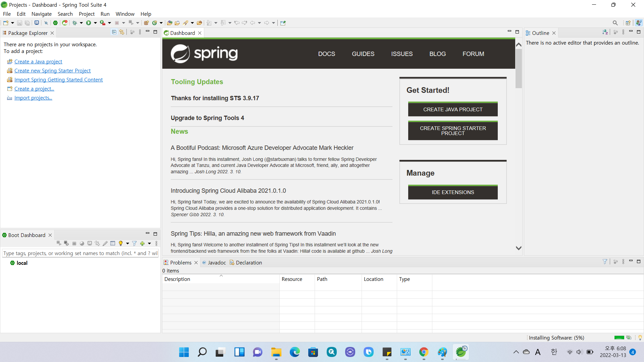Click the green Run play button
Viewport: 644px width, 362px height.
pyautogui.click(x=89, y=23)
